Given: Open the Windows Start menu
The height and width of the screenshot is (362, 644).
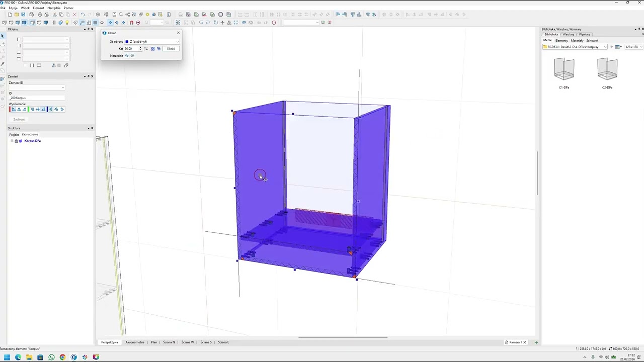Looking at the screenshot, I should click(x=7, y=357).
